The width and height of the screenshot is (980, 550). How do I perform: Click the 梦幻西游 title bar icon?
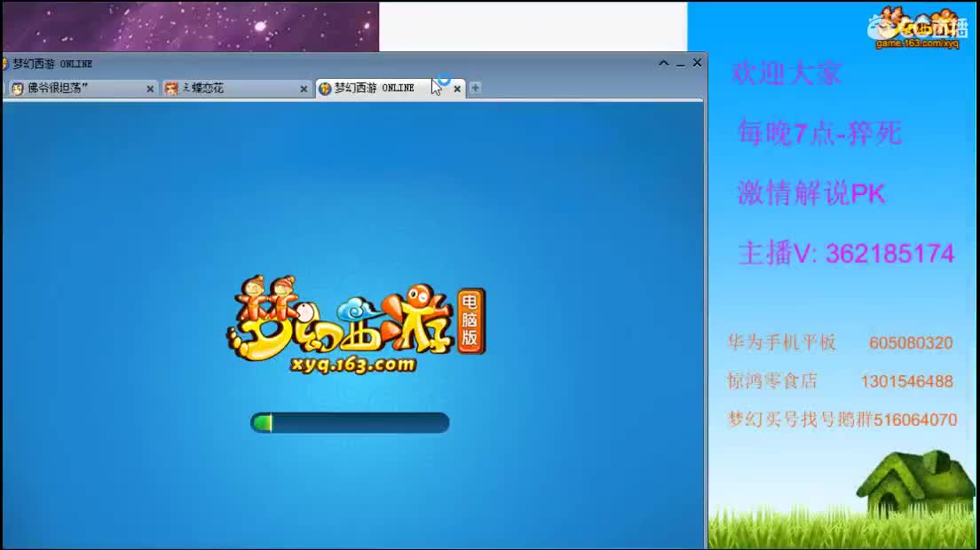click(x=5, y=64)
